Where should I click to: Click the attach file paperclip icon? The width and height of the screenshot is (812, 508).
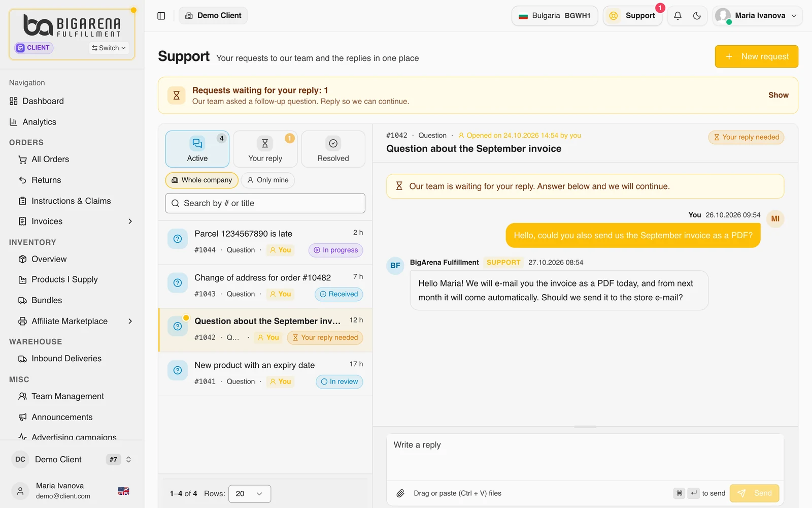[400, 493]
